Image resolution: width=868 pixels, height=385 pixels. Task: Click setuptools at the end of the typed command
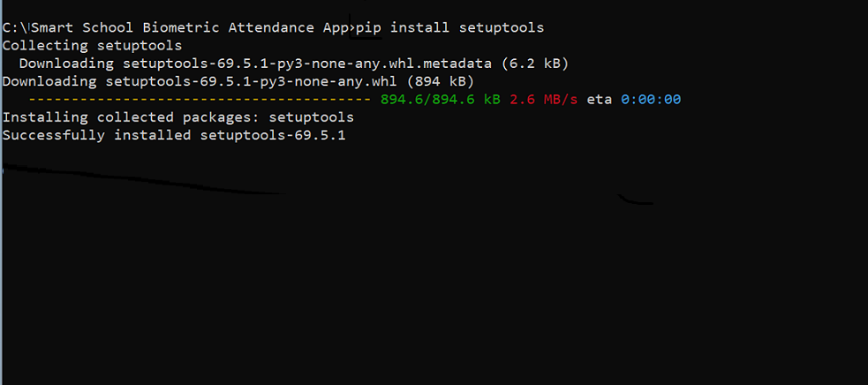502,27
